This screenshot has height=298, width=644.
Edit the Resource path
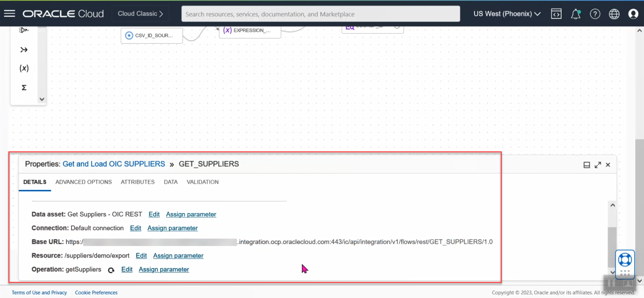click(141, 256)
